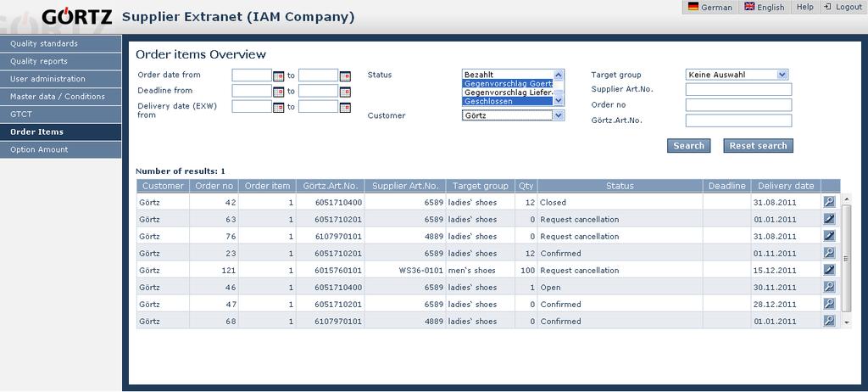
Task: Select Gegenvorschlag Liefer. status option
Action: tap(508, 92)
